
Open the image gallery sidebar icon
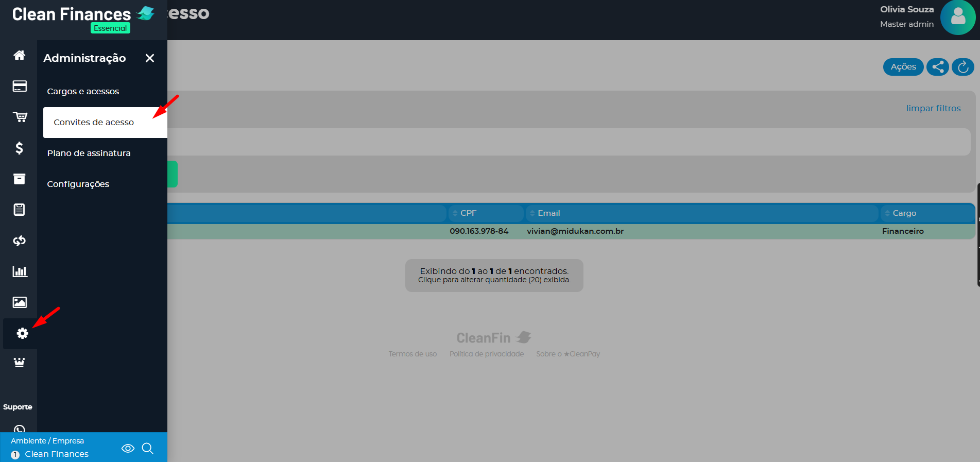pos(20,302)
